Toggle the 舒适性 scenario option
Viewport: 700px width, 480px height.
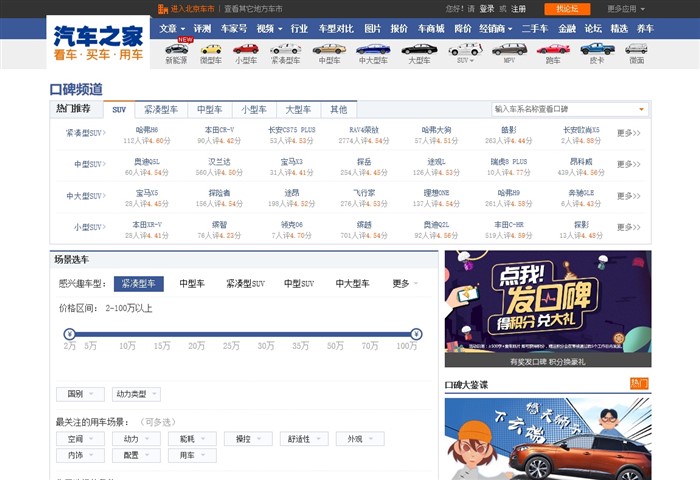304,439
